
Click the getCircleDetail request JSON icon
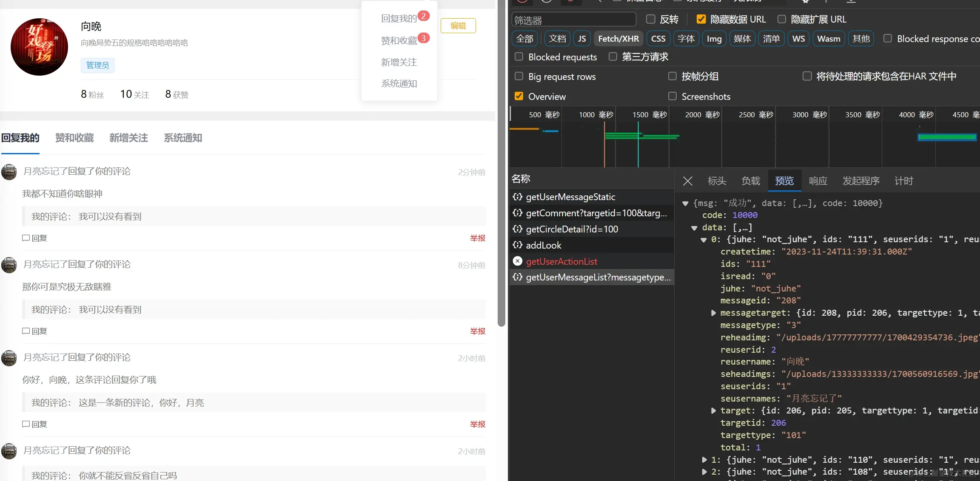click(517, 229)
